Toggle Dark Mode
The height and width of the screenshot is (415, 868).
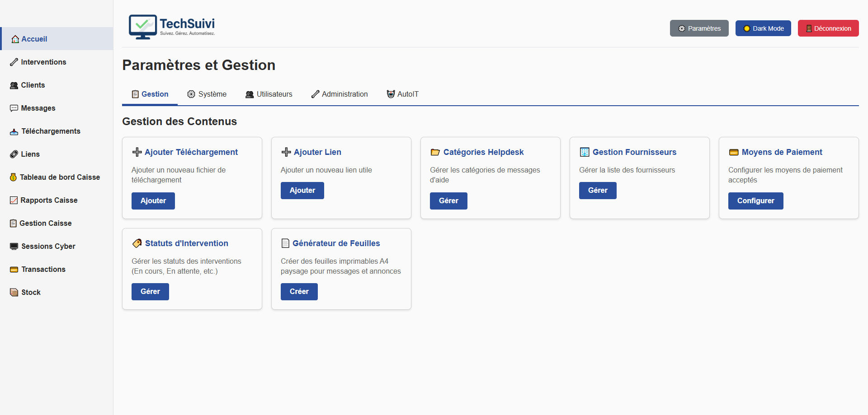tap(763, 28)
